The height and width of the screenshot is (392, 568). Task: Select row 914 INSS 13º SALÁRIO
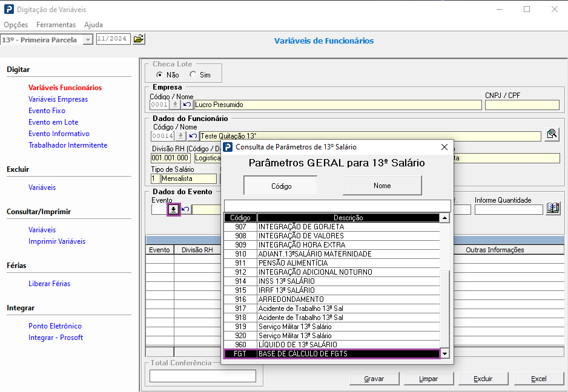(x=332, y=281)
